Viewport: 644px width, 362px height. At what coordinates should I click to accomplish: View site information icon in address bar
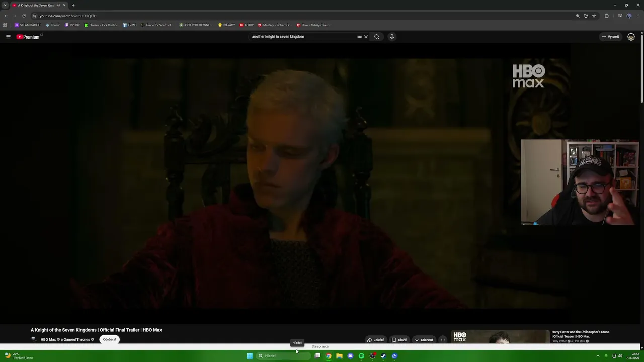35,16
